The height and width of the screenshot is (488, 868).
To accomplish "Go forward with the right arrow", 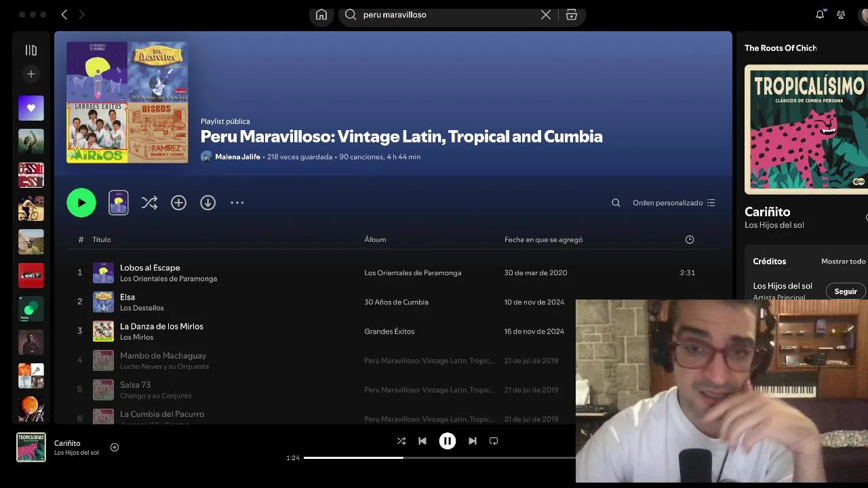I will [82, 14].
